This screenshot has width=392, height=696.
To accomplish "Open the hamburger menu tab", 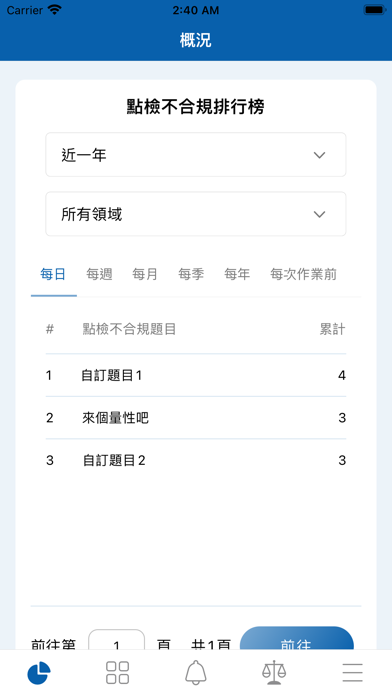I will coord(352,672).
